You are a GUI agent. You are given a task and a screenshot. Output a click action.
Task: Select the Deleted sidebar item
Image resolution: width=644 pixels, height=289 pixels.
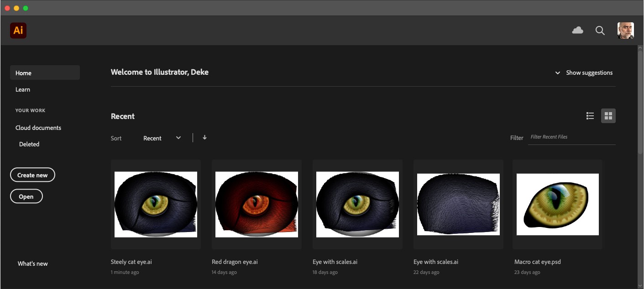[x=29, y=144]
